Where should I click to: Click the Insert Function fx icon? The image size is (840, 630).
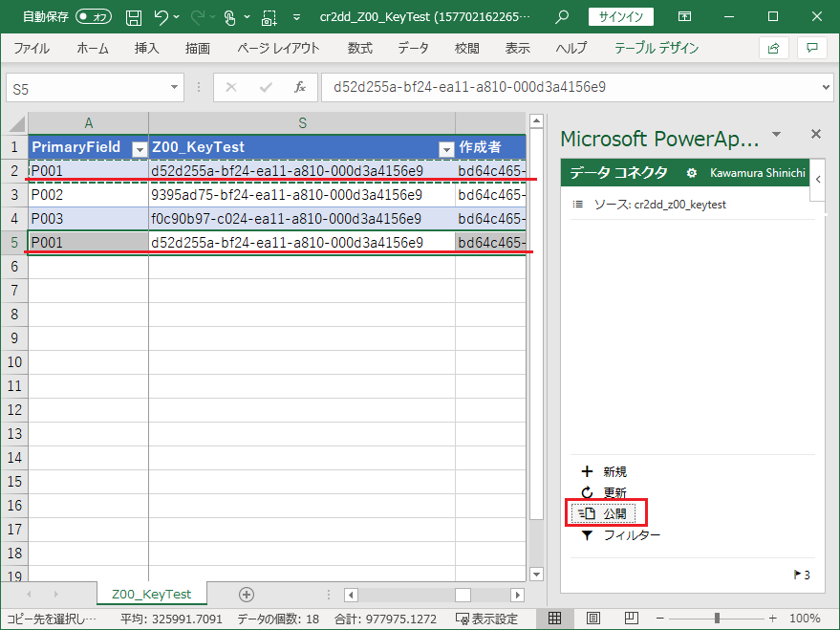point(299,87)
